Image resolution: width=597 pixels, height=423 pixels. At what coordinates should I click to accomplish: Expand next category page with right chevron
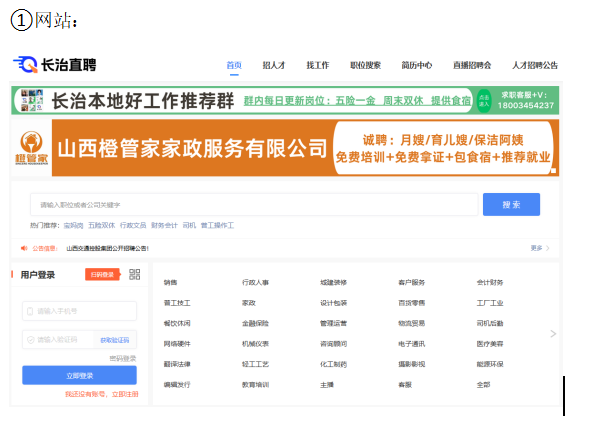click(553, 334)
